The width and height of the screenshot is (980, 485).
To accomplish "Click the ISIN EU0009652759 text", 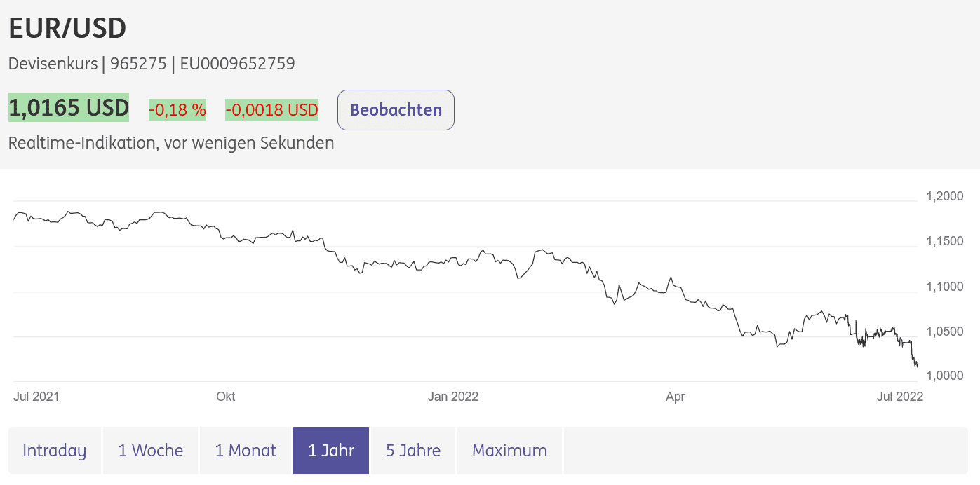I will coord(237,64).
